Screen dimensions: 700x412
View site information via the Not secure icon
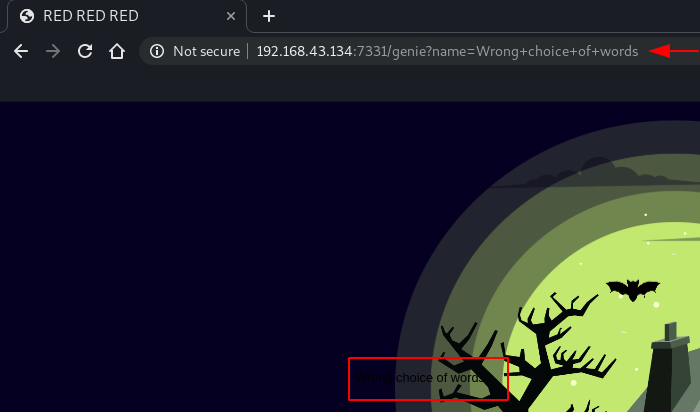157,51
